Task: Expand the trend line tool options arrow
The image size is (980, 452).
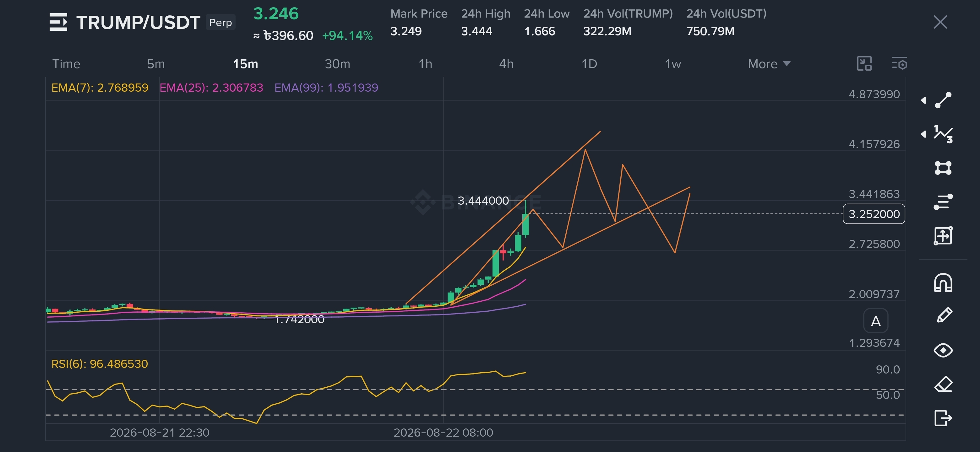Action: click(923, 100)
